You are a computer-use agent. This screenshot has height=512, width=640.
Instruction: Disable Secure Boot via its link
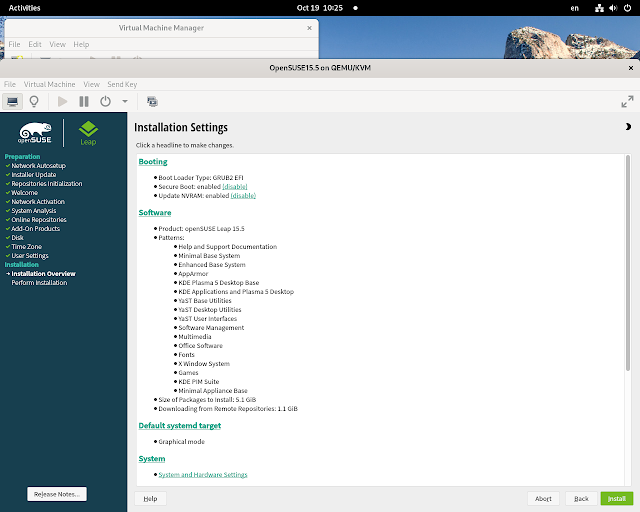click(235, 187)
